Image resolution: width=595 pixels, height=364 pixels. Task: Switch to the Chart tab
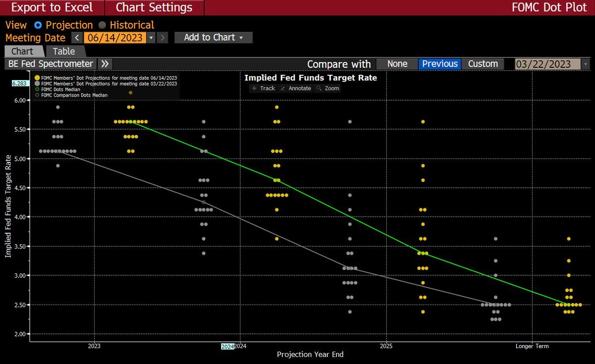[x=22, y=51]
